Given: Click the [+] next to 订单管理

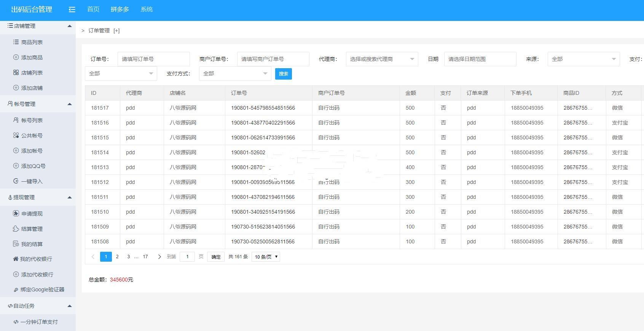Looking at the screenshot, I should click(x=116, y=30).
